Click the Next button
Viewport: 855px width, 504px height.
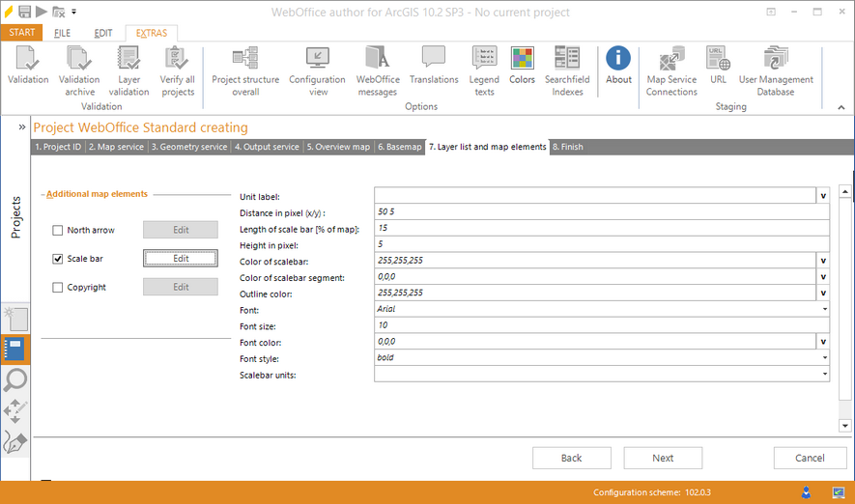pyautogui.click(x=663, y=459)
